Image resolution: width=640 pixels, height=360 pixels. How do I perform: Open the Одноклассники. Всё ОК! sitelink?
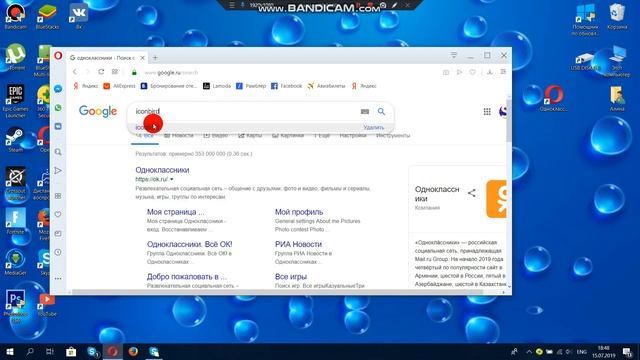click(189, 244)
